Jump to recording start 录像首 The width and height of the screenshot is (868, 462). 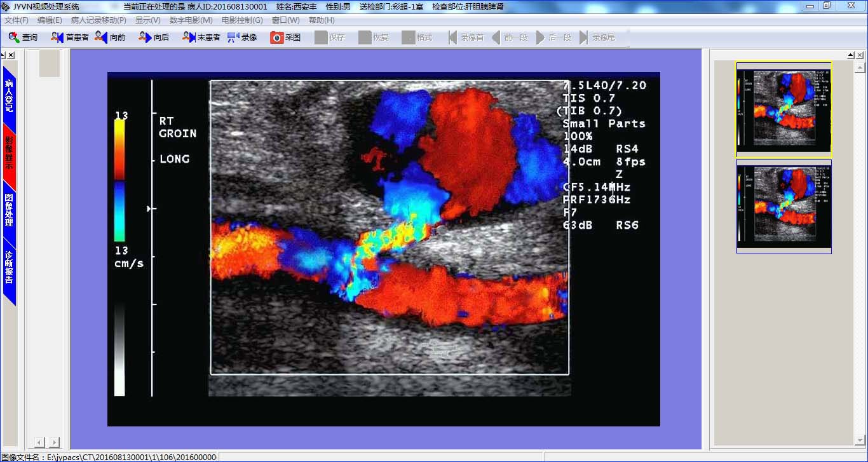click(x=466, y=37)
